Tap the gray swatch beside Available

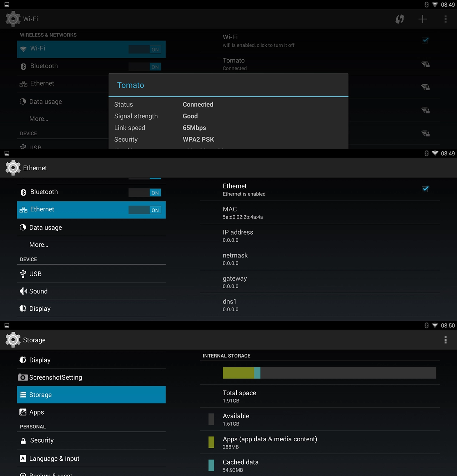pos(211,419)
